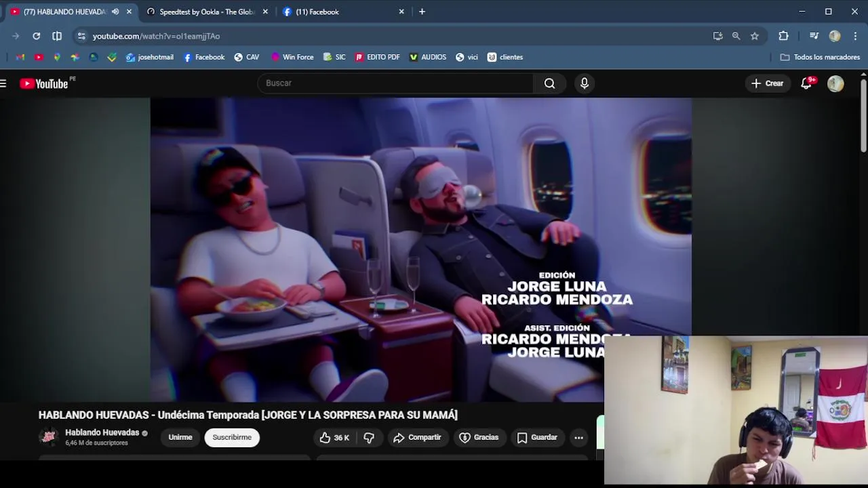This screenshot has height=488, width=868.
Task: Open the green checkmark bookmark icon
Action: (112, 57)
